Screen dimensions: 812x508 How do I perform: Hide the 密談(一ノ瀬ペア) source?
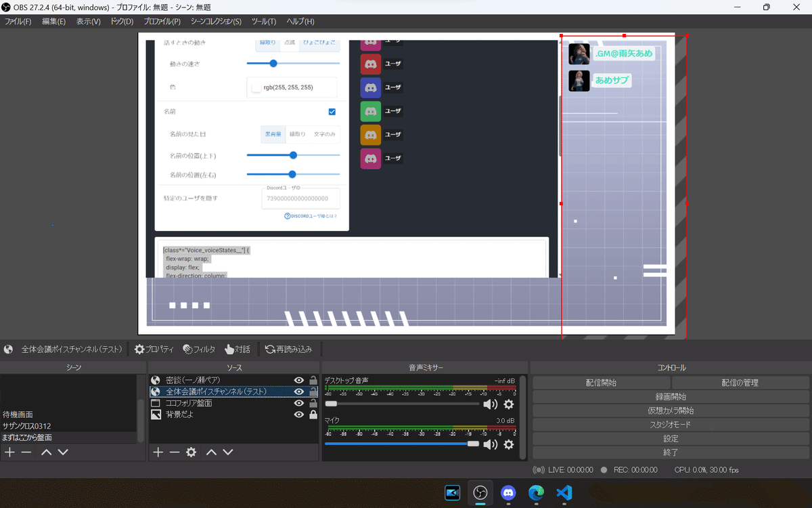(298, 381)
